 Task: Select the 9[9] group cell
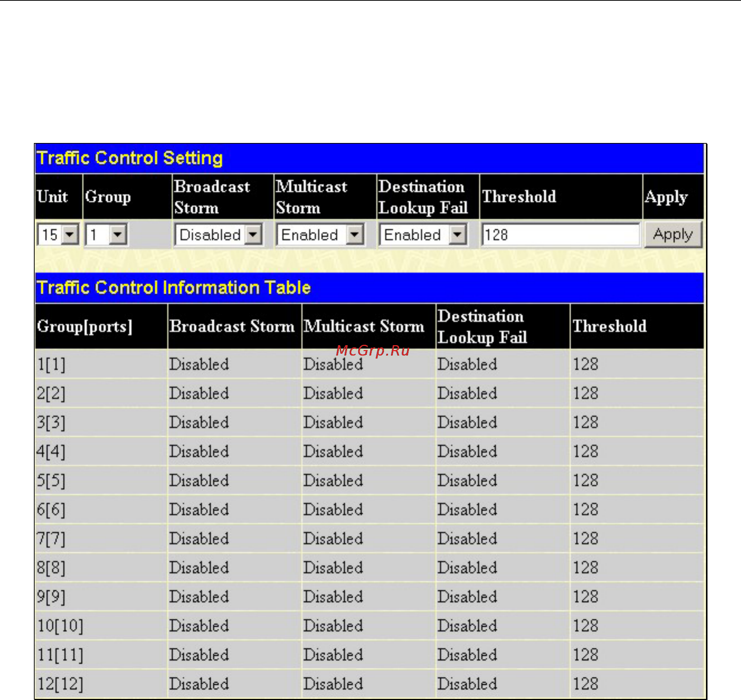point(101,596)
